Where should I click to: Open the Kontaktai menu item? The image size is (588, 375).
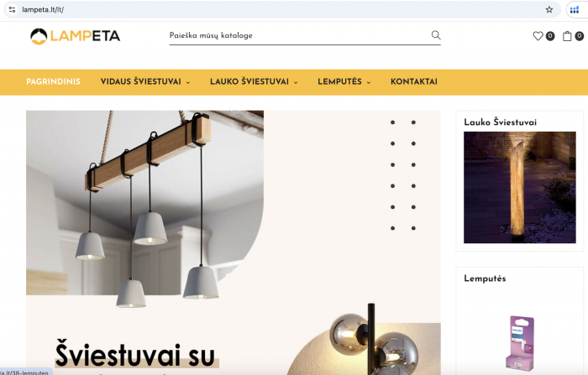coord(414,81)
